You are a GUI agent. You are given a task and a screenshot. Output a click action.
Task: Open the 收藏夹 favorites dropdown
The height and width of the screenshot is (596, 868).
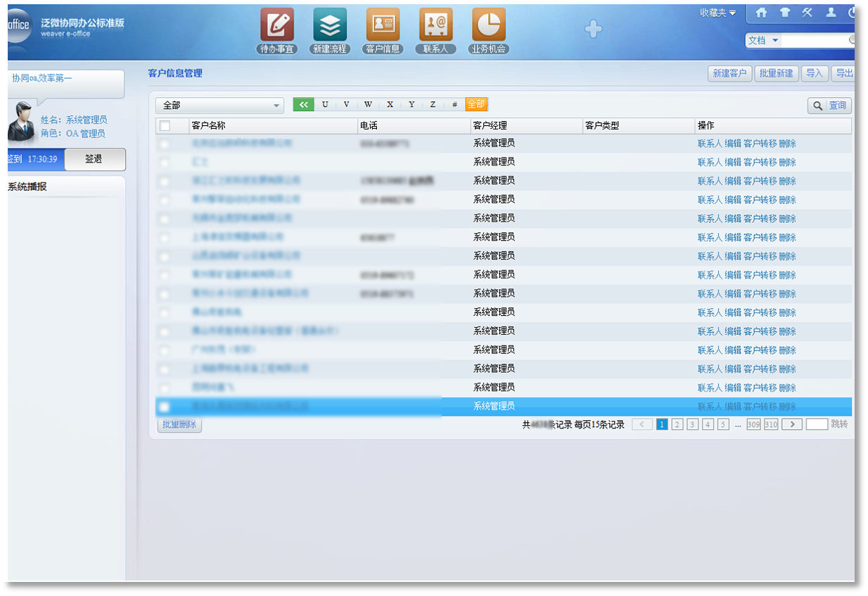(717, 13)
